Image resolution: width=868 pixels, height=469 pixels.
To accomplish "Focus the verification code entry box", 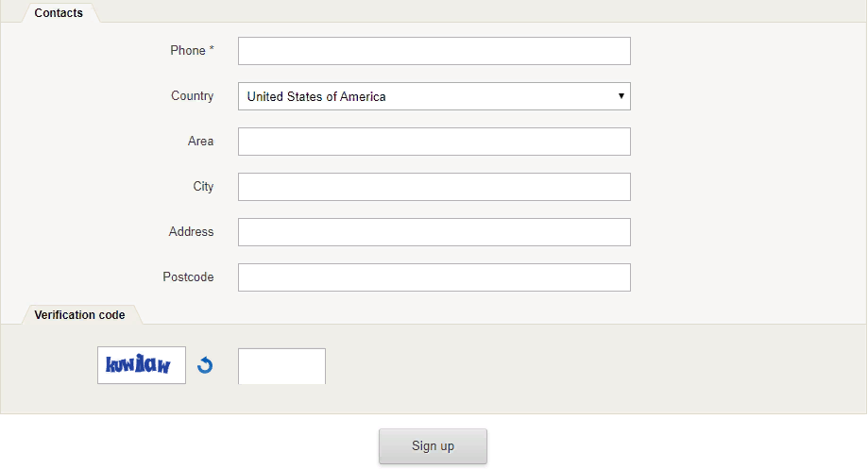I will [x=281, y=366].
